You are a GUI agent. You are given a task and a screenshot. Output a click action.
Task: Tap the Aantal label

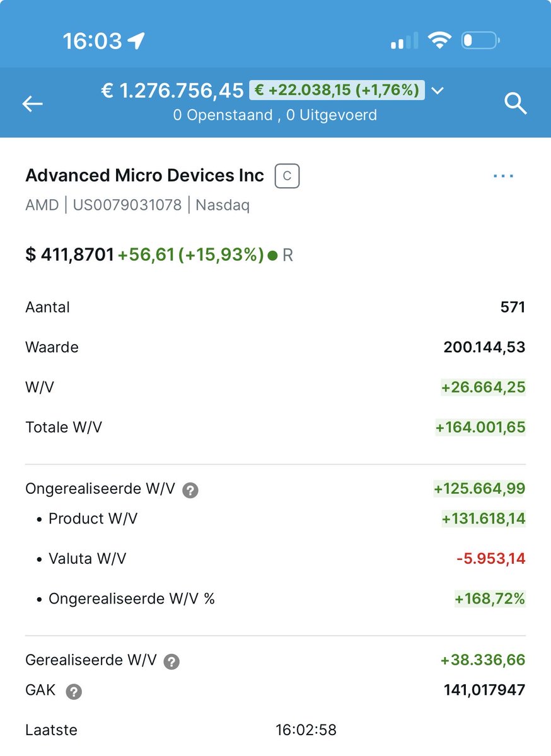[x=47, y=307]
